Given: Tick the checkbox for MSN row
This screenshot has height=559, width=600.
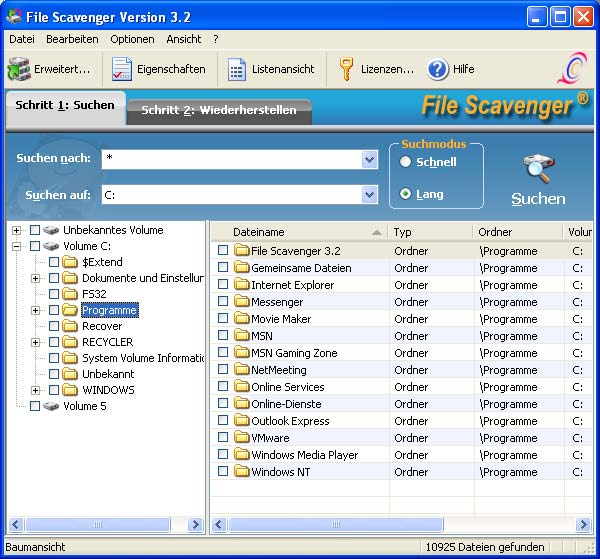Looking at the screenshot, I should click(223, 335).
